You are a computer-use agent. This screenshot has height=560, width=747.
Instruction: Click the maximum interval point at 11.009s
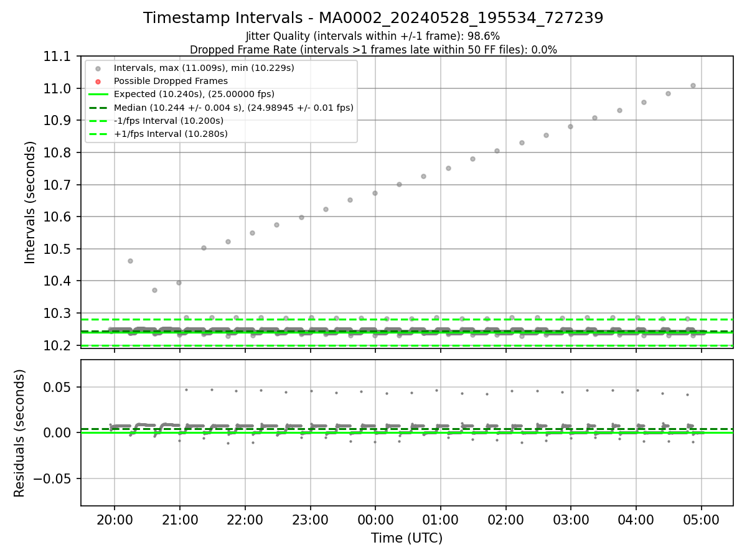pos(693,85)
